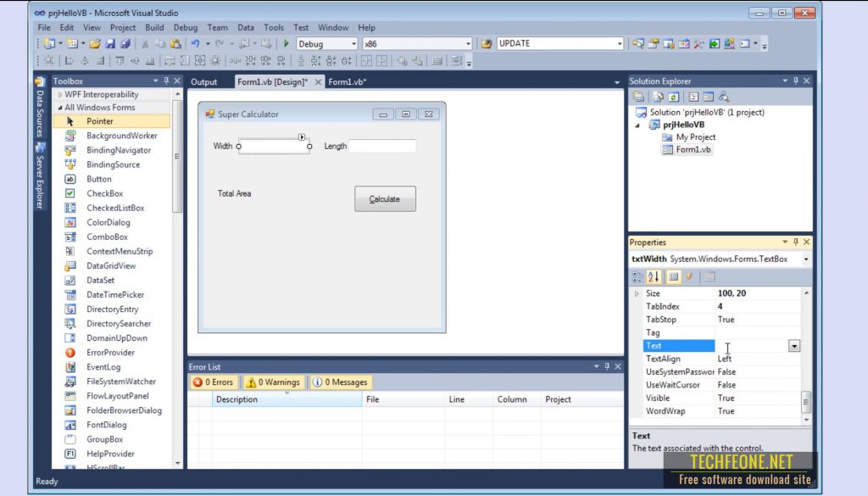The width and height of the screenshot is (868, 496).
Task: Click the Save All toolbar icon
Action: [x=125, y=44]
